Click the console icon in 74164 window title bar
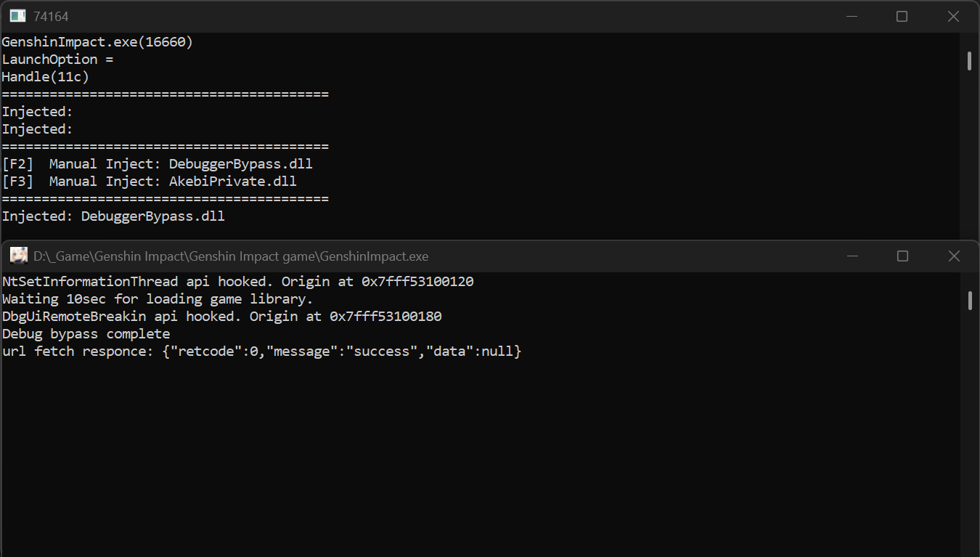 coord(18,16)
